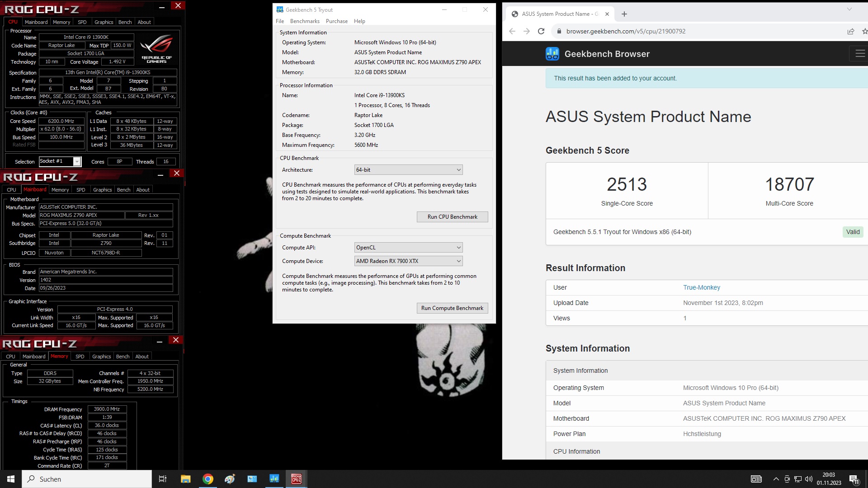868x488 pixels.
Task: Click the Single-Core Score value 2513
Action: pos(627,184)
